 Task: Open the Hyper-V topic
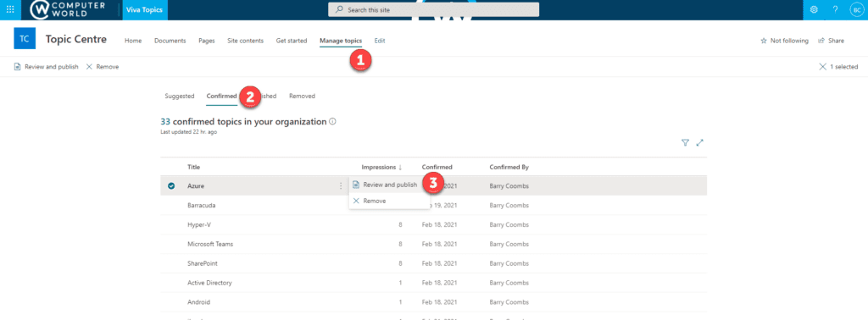pyautogui.click(x=199, y=225)
